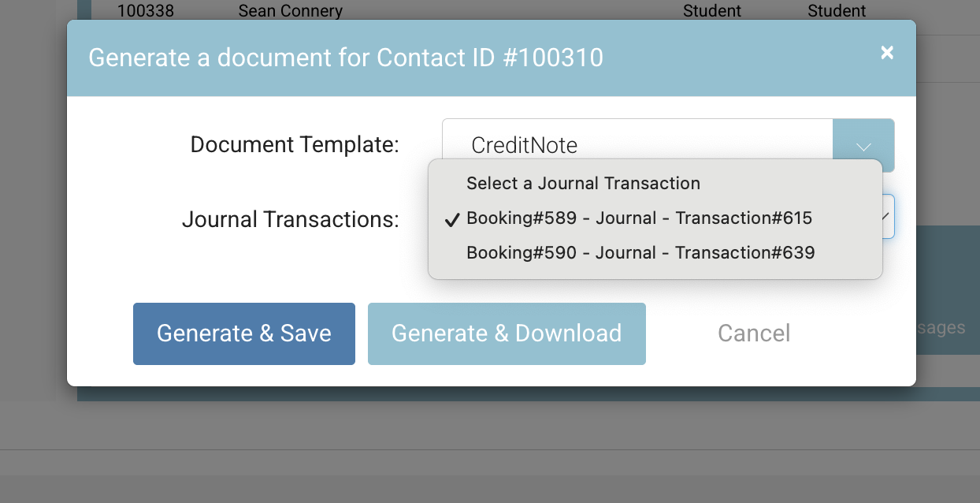Click the Journal Transactions label

coord(291,219)
